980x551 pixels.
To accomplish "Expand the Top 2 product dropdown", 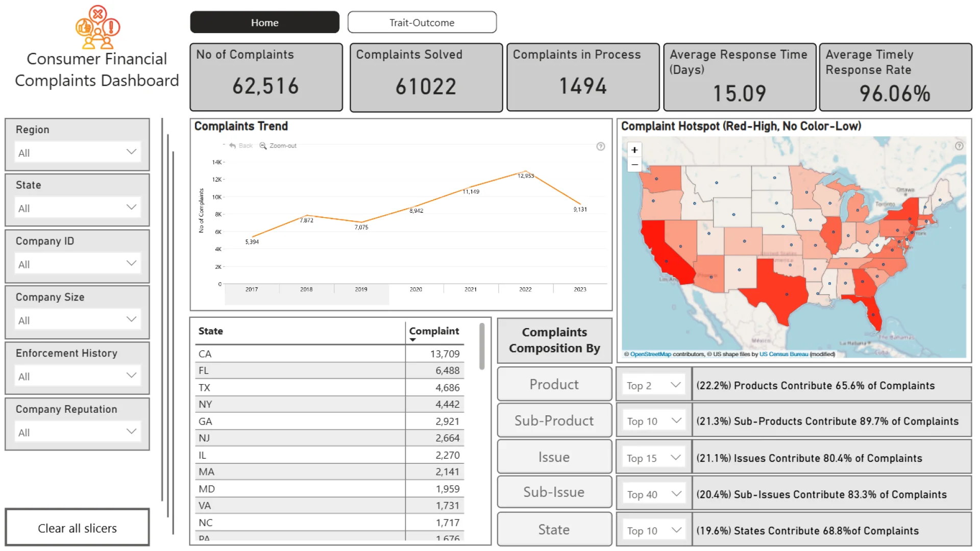I will point(675,385).
